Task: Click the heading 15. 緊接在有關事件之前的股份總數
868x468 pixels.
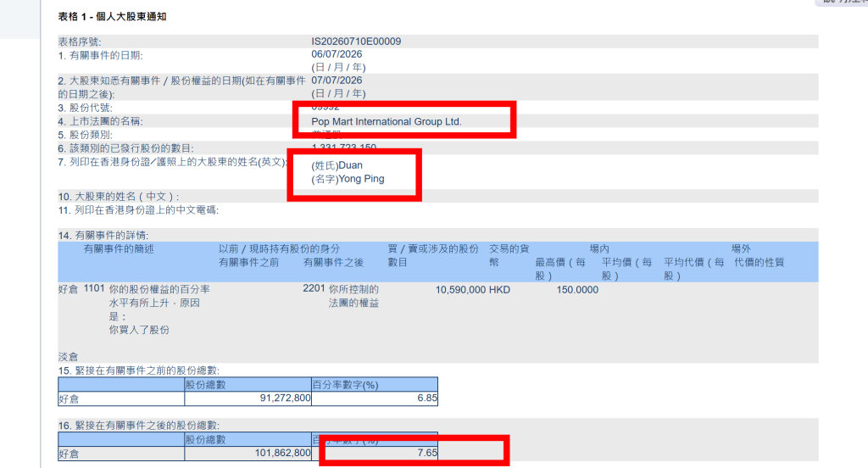Action: pyautogui.click(x=138, y=370)
